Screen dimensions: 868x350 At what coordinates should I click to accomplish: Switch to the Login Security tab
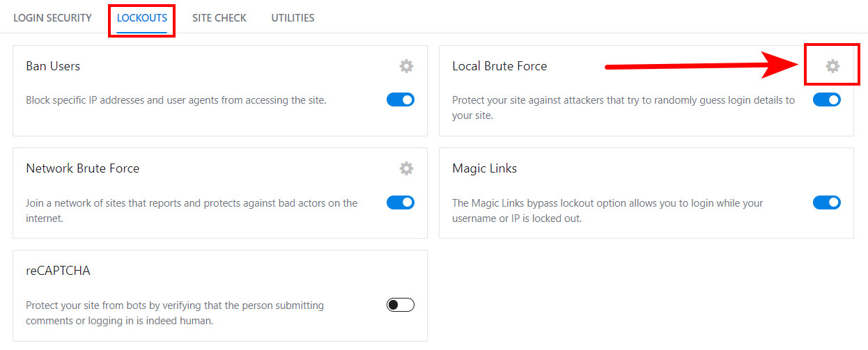52,18
